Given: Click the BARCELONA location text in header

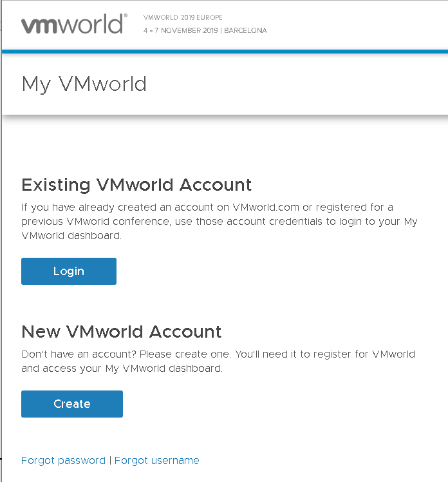Looking at the screenshot, I should coord(245,30).
